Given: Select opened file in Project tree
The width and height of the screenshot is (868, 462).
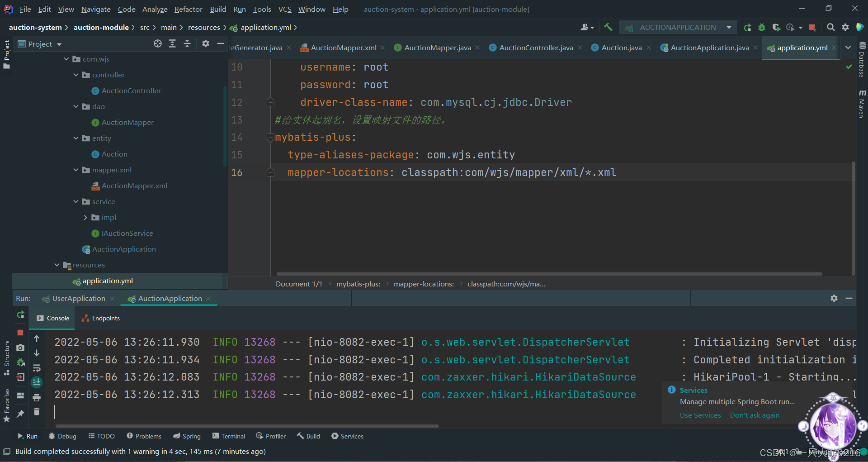Looking at the screenshot, I should [158, 44].
